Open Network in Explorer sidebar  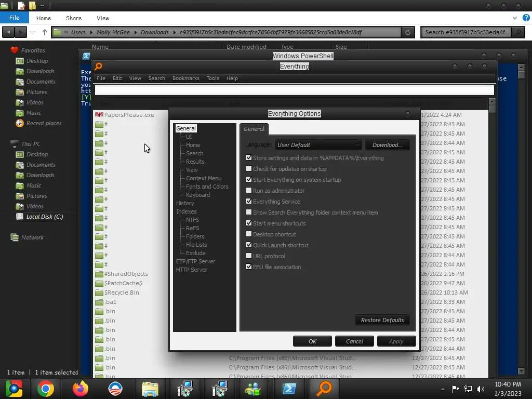[x=32, y=237]
